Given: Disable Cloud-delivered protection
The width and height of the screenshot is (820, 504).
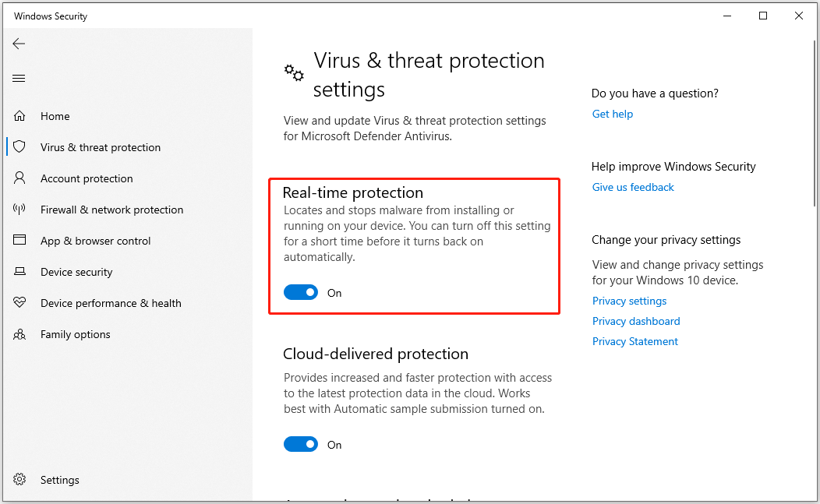Looking at the screenshot, I should click(301, 443).
